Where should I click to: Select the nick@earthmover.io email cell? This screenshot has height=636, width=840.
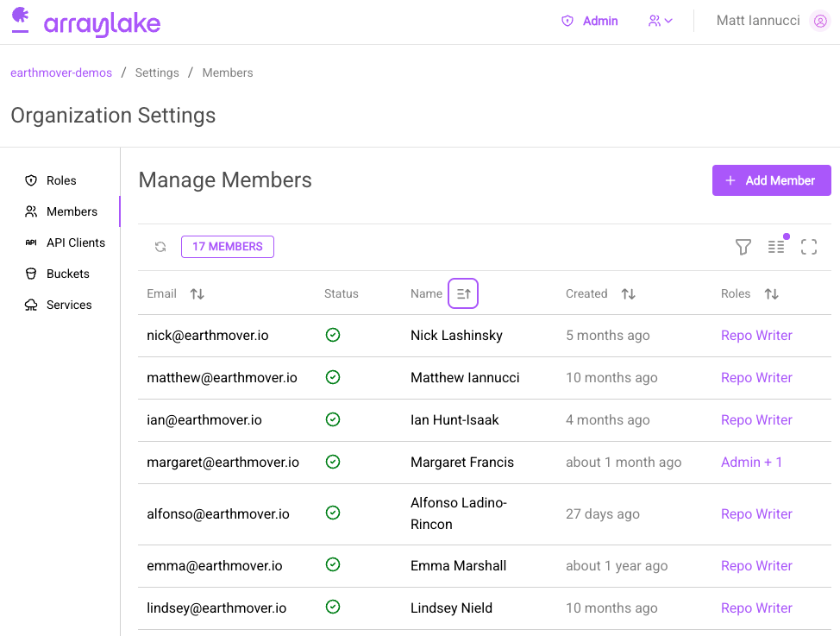coord(207,335)
